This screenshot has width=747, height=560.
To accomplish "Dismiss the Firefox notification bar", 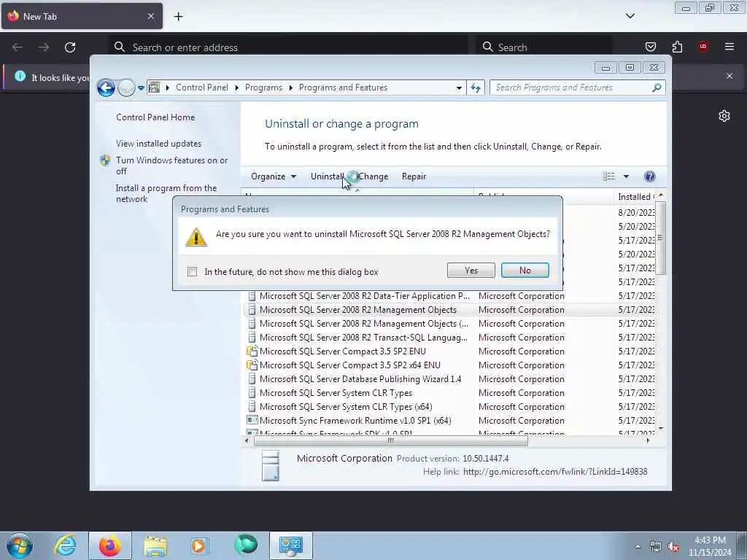I will [x=729, y=76].
